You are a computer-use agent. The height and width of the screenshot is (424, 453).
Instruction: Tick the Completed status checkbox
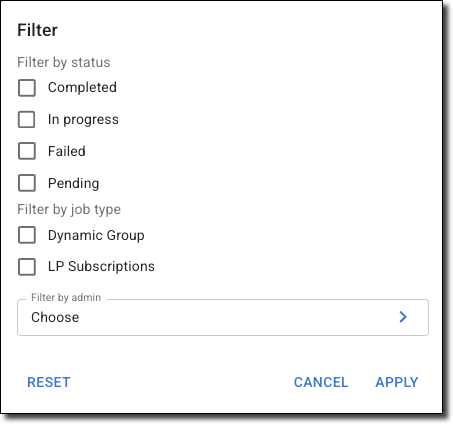27,88
